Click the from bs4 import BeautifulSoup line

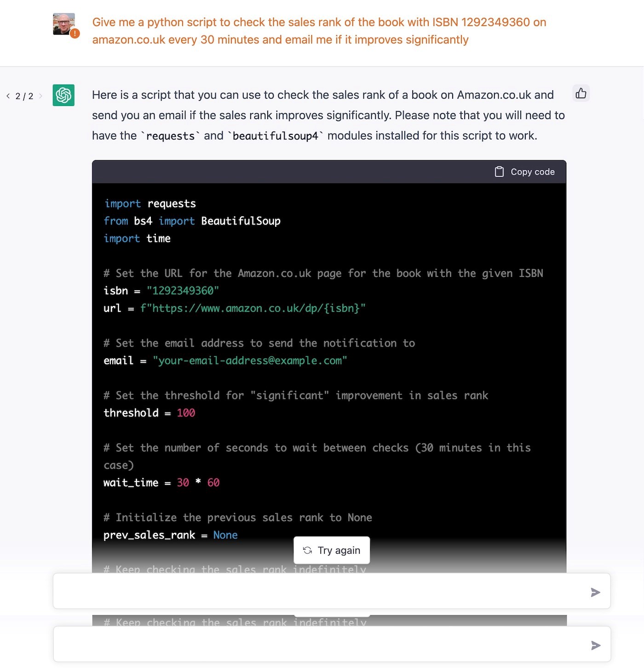coord(192,221)
